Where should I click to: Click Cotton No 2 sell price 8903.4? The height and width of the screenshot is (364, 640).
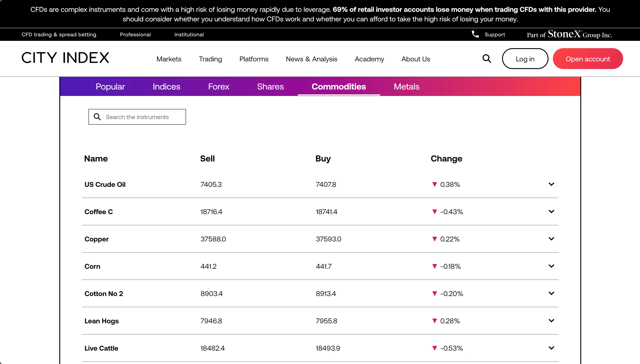click(211, 293)
